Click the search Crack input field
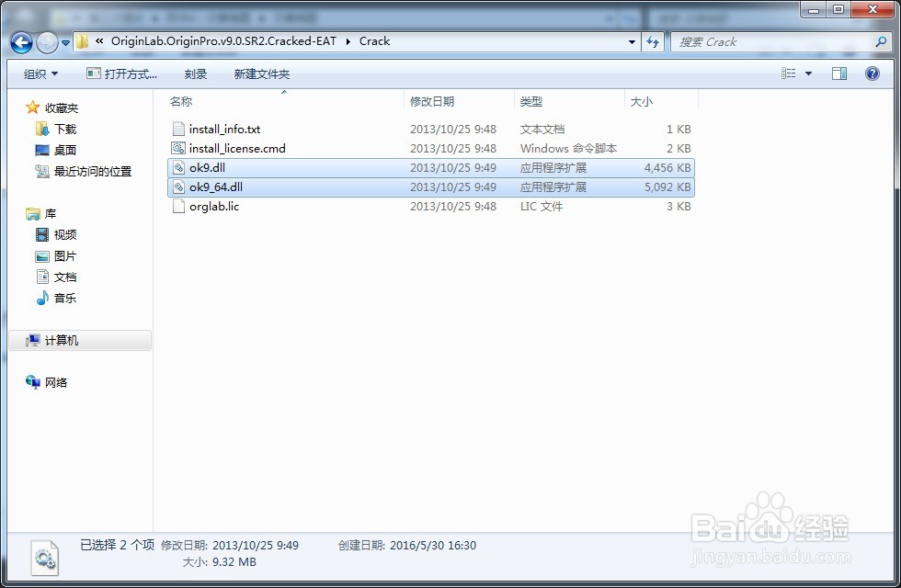 (x=772, y=42)
